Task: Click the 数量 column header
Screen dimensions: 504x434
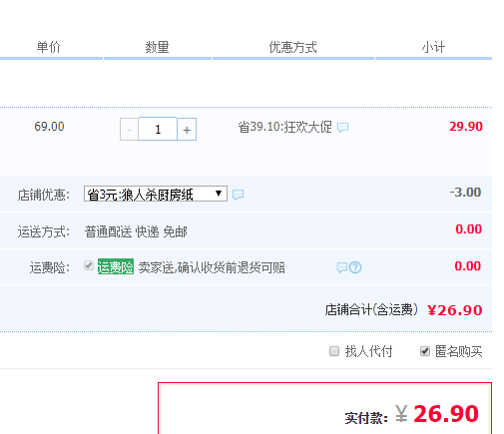Action: (x=157, y=47)
